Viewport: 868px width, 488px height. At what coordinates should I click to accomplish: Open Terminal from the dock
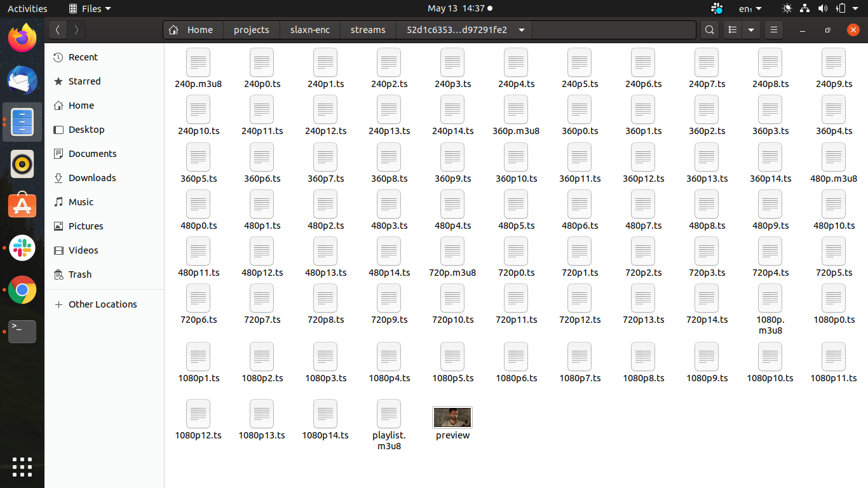(x=22, y=331)
